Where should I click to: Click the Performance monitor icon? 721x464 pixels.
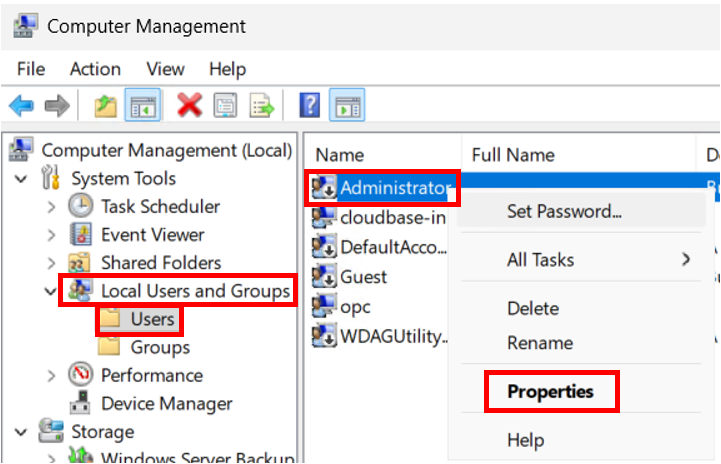(x=80, y=376)
